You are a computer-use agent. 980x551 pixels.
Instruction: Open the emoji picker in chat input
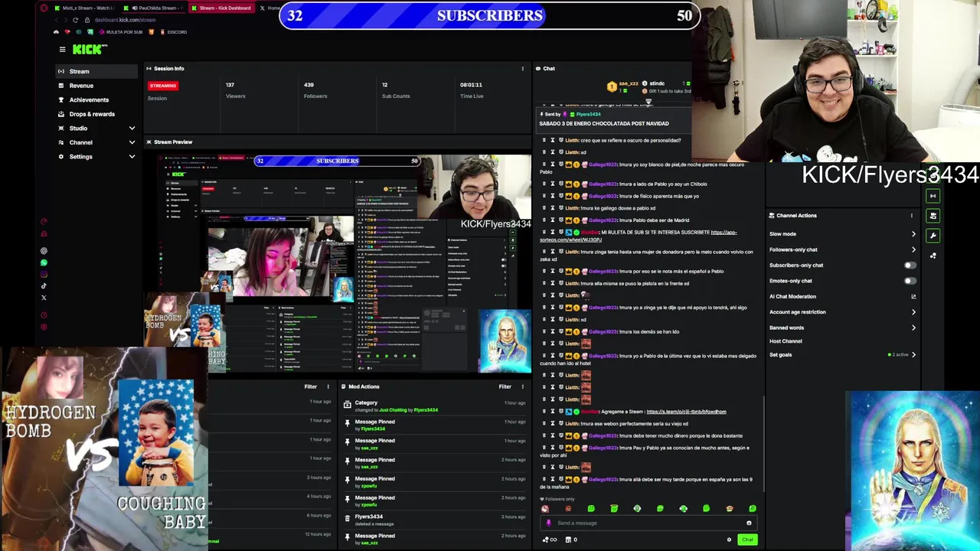click(749, 523)
